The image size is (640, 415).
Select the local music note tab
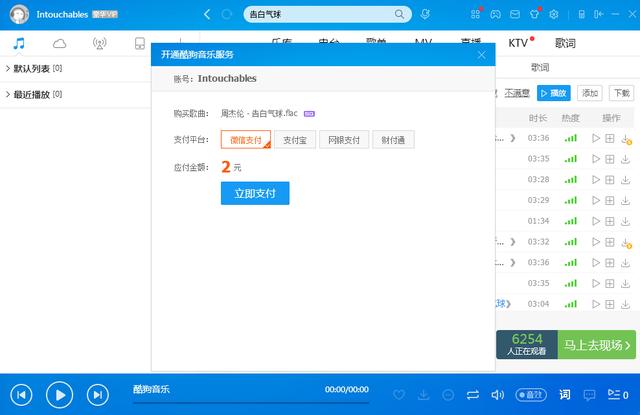tap(19, 43)
